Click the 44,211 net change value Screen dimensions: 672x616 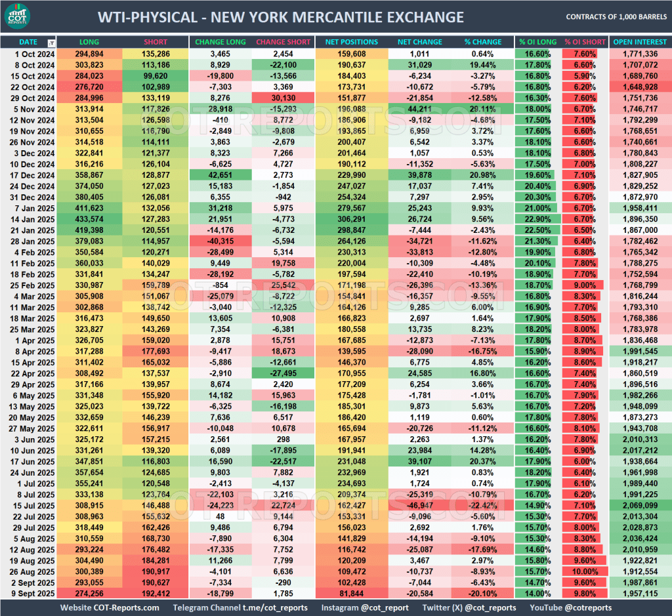click(x=420, y=109)
